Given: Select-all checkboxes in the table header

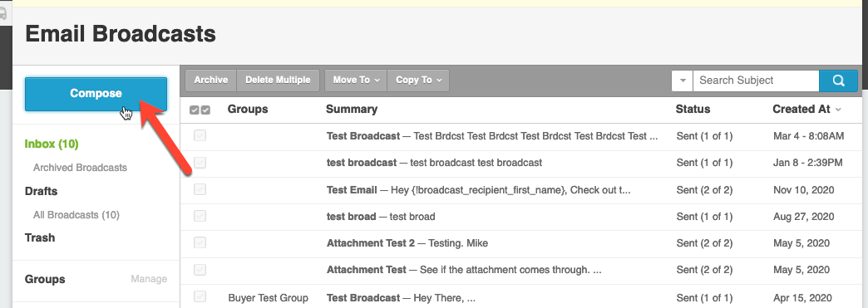Looking at the screenshot, I should 200,110.
